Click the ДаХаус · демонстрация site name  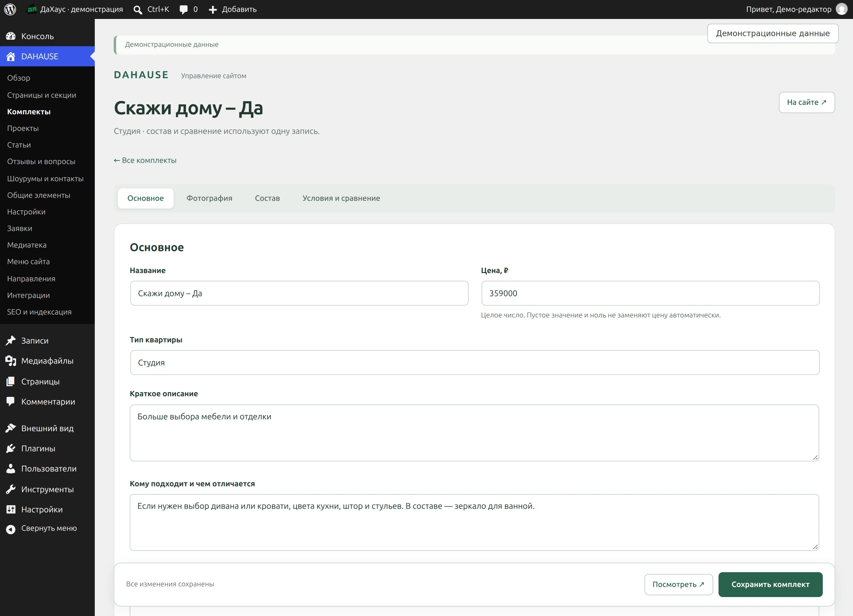[82, 9]
